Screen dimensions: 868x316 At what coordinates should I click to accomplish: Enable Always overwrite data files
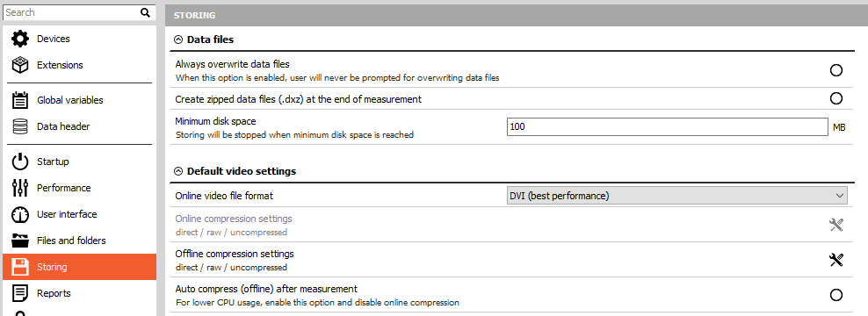point(835,70)
